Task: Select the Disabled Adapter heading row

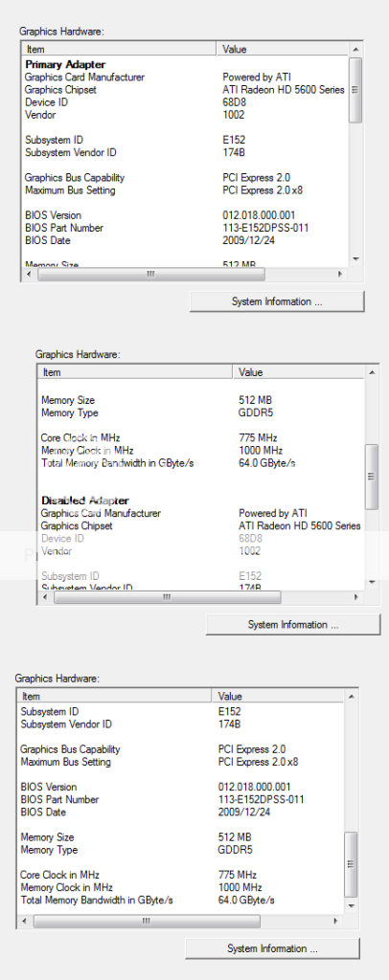Action: coord(201,501)
